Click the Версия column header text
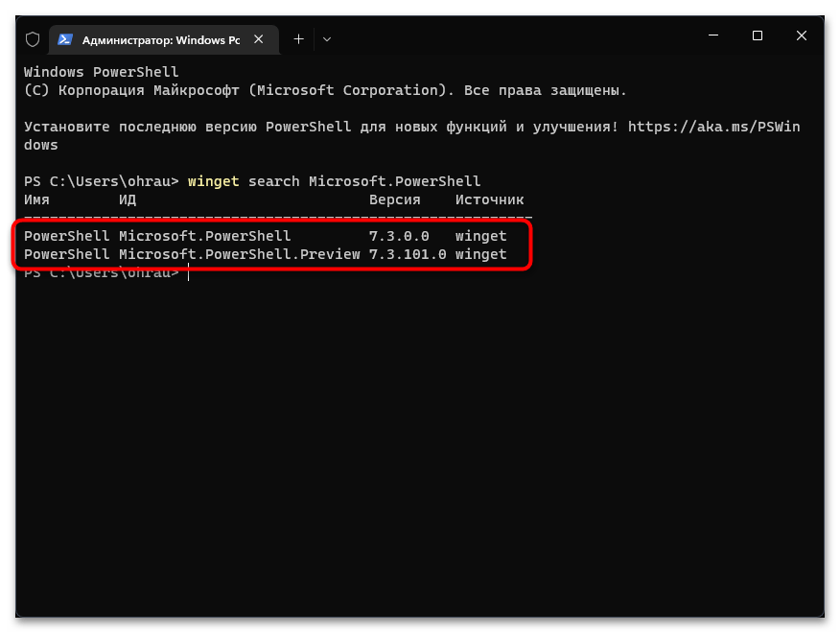Image resolution: width=840 pixels, height=633 pixels. [x=394, y=199]
